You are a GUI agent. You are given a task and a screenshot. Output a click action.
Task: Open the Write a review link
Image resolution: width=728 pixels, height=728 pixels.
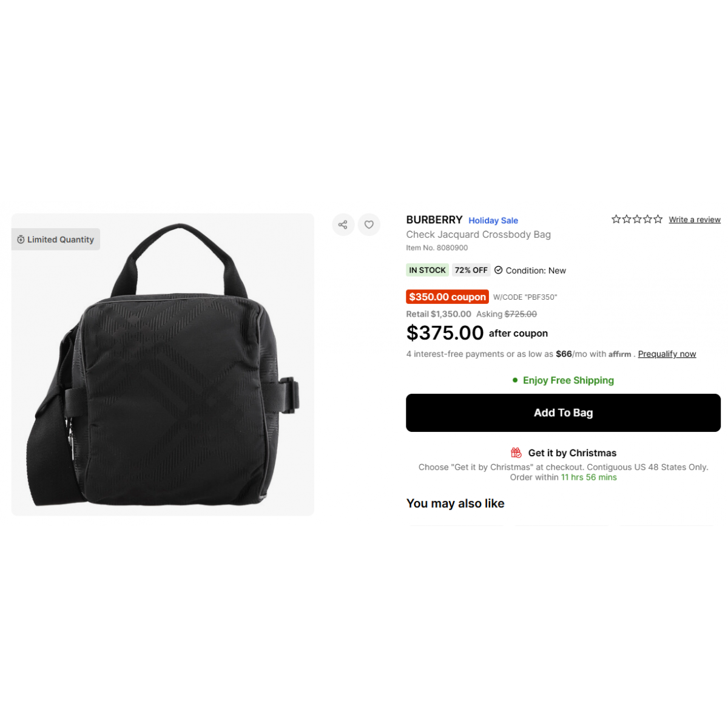coord(695,220)
